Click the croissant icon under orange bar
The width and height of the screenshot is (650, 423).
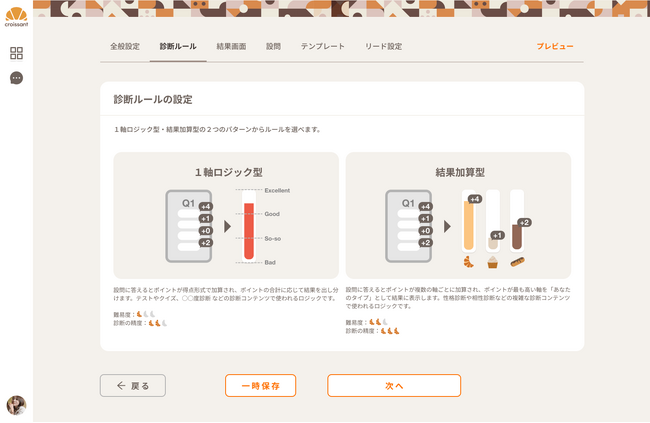click(469, 262)
